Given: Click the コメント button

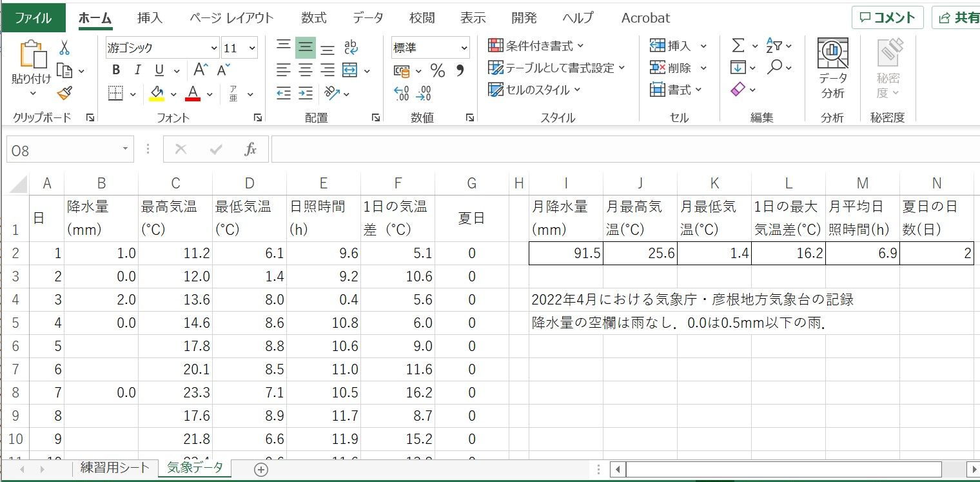Looking at the screenshot, I should (888, 17).
